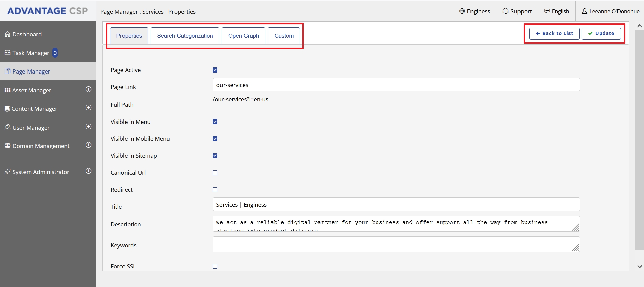
Task: Expand the User Manager plus button
Action: click(88, 127)
